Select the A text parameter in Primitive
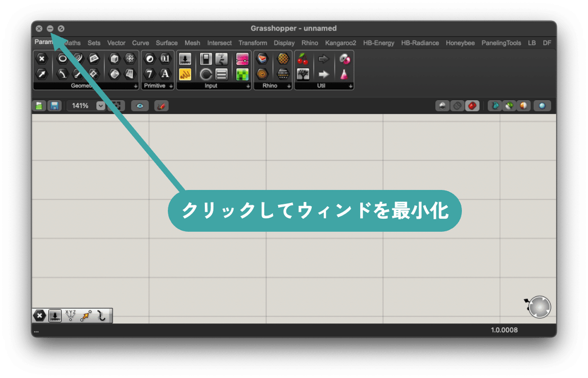The image size is (588, 378). point(165,74)
